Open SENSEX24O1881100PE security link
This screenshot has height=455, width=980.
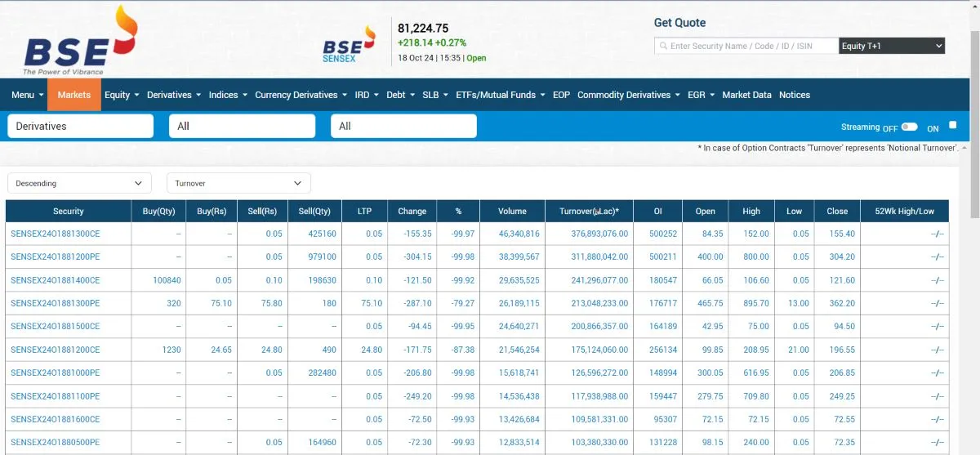(56, 396)
